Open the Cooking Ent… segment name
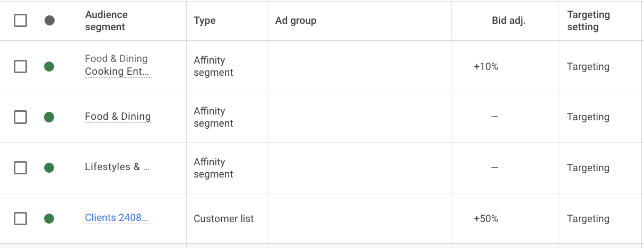Screen dimensions: 644x248 tap(118, 72)
